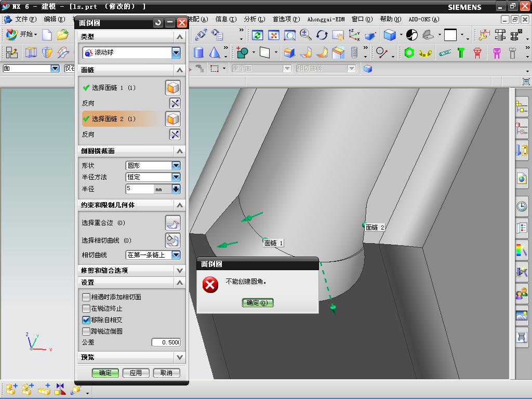Uncheck the 移除自相交 checkbox
This screenshot has width=532, height=399.
pyautogui.click(x=86, y=320)
